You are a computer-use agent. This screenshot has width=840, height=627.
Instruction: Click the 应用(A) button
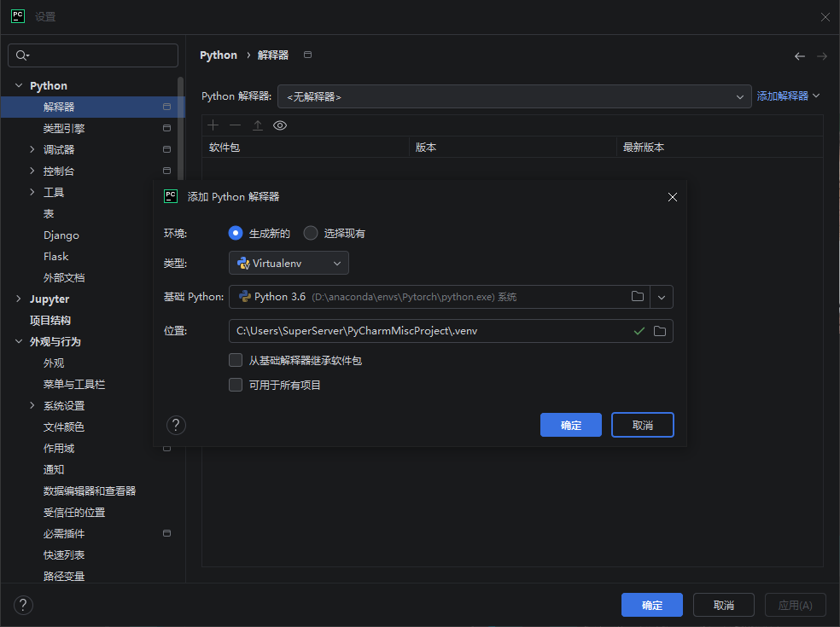[x=795, y=605]
